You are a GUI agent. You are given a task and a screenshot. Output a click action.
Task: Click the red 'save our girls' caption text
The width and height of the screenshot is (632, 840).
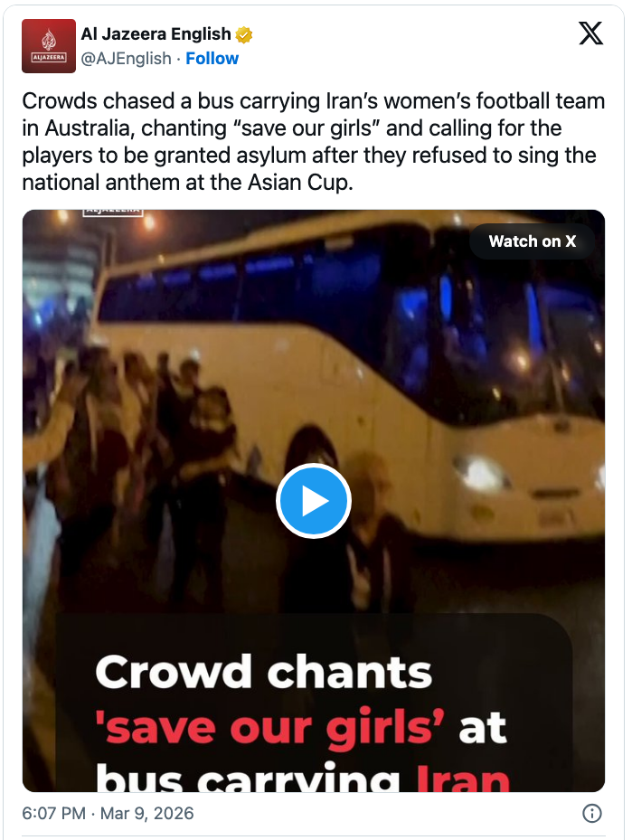[270, 728]
